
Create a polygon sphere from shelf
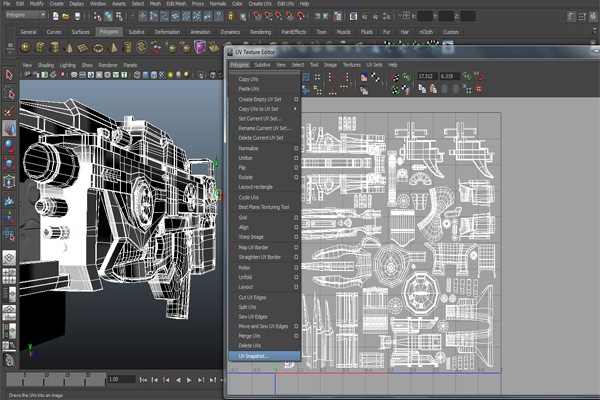point(25,47)
